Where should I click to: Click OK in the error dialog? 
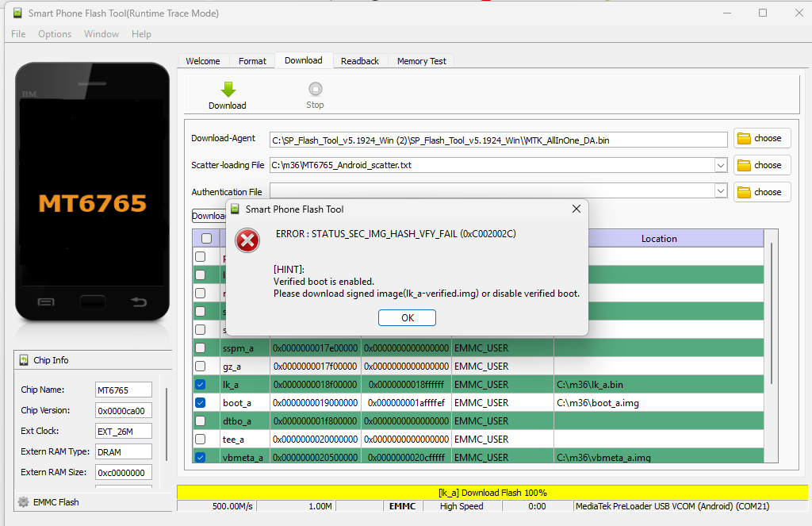[x=407, y=317]
